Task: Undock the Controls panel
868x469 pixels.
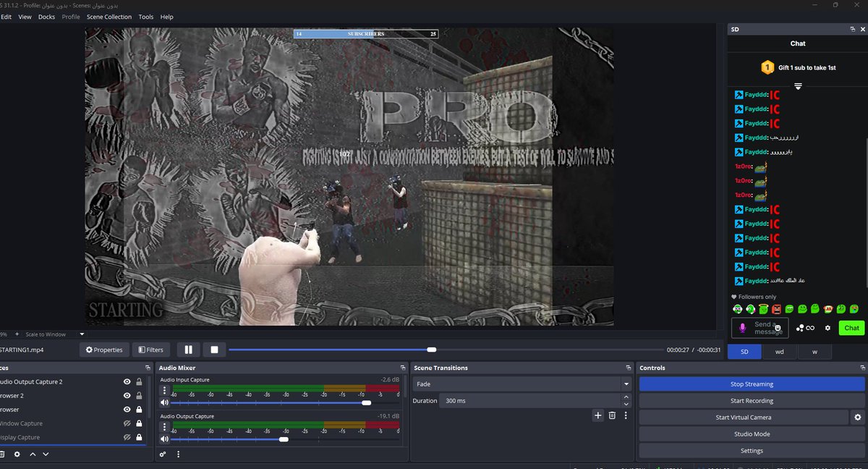Action: [861, 368]
